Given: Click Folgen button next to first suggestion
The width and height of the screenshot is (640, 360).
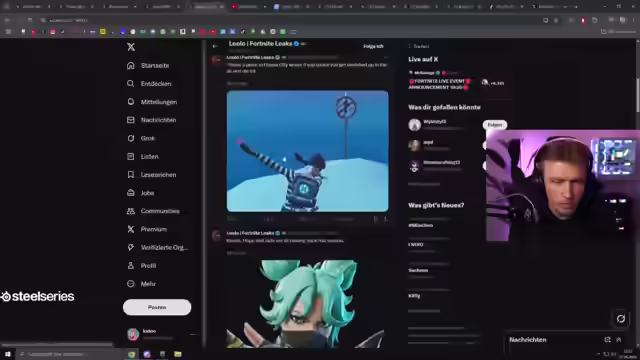Looking at the screenshot, I should [x=495, y=125].
